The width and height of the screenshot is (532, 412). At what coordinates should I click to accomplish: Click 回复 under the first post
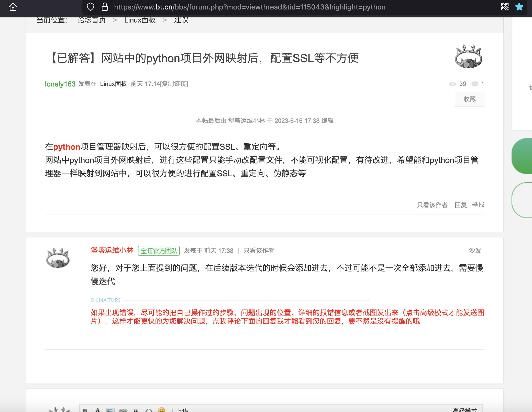(461, 205)
